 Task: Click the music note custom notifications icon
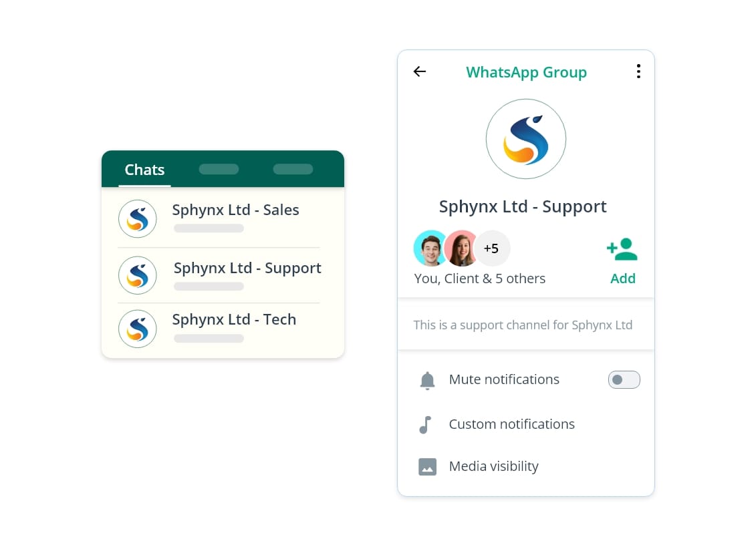[425, 425]
